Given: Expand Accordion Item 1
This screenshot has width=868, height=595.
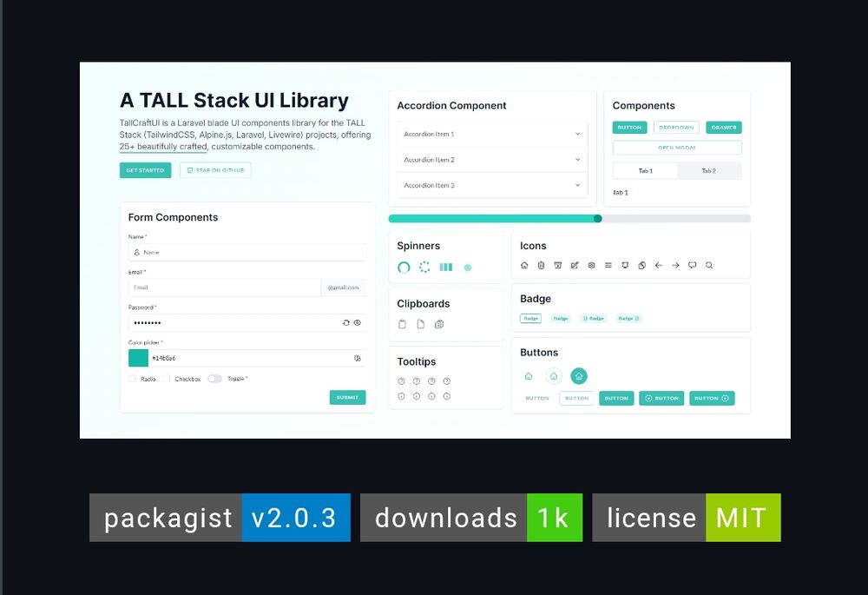Looking at the screenshot, I should (492, 134).
